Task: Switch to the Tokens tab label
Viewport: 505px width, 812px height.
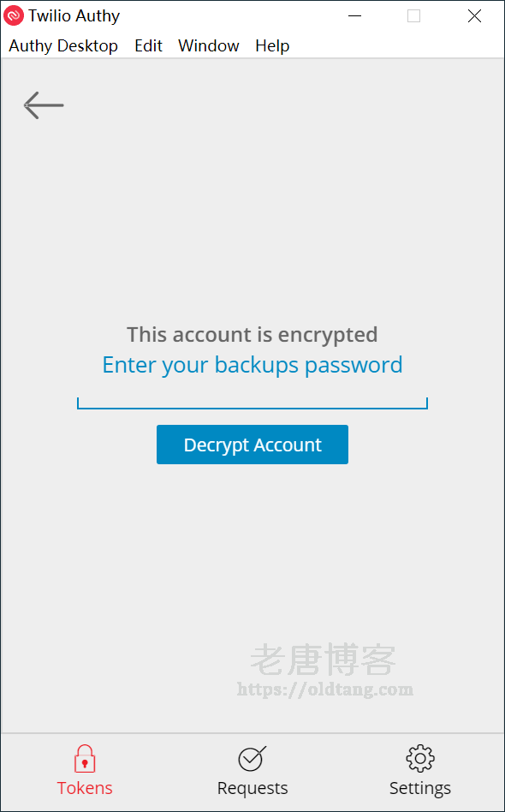Action: (x=85, y=788)
